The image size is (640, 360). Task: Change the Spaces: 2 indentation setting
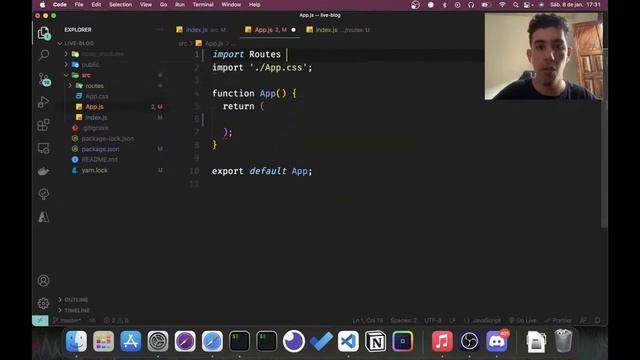(403, 320)
